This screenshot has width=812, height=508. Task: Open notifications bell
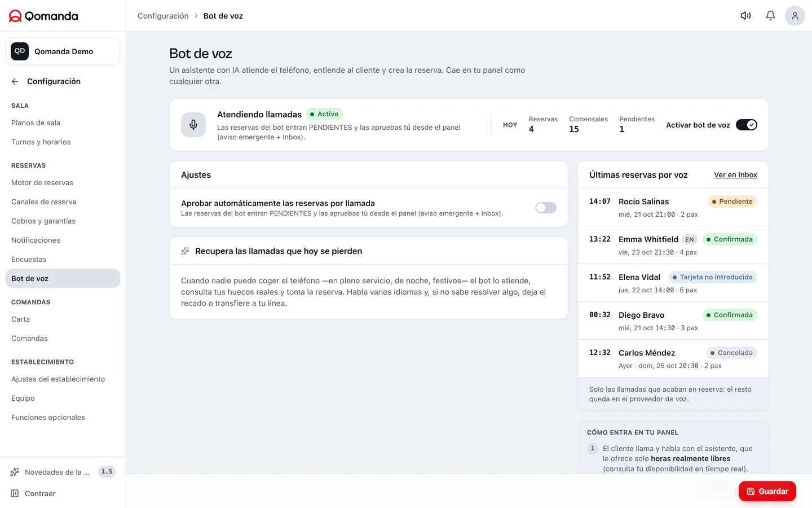pyautogui.click(x=770, y=16)
